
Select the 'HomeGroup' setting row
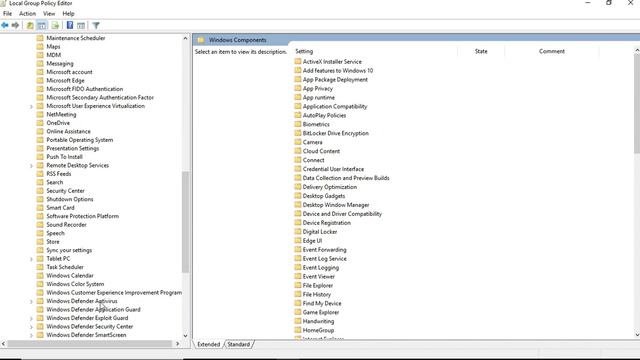pyautogui.click(x=318, y=330)
